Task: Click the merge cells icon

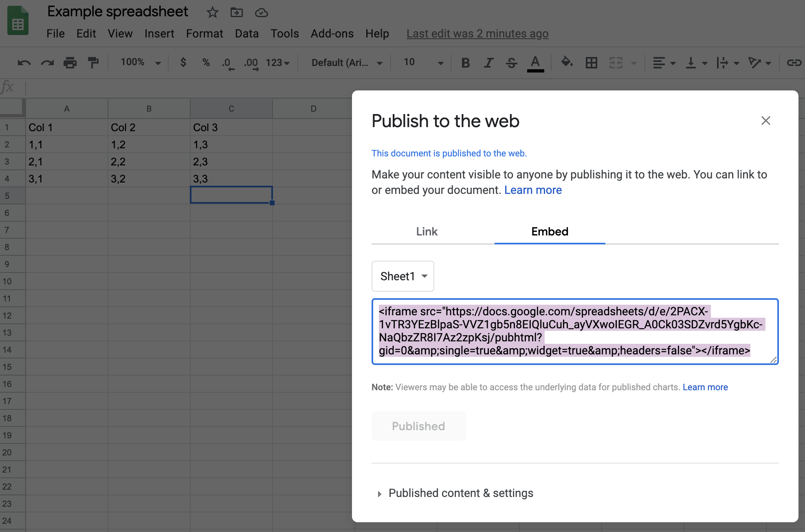Action: pos(616,63)
